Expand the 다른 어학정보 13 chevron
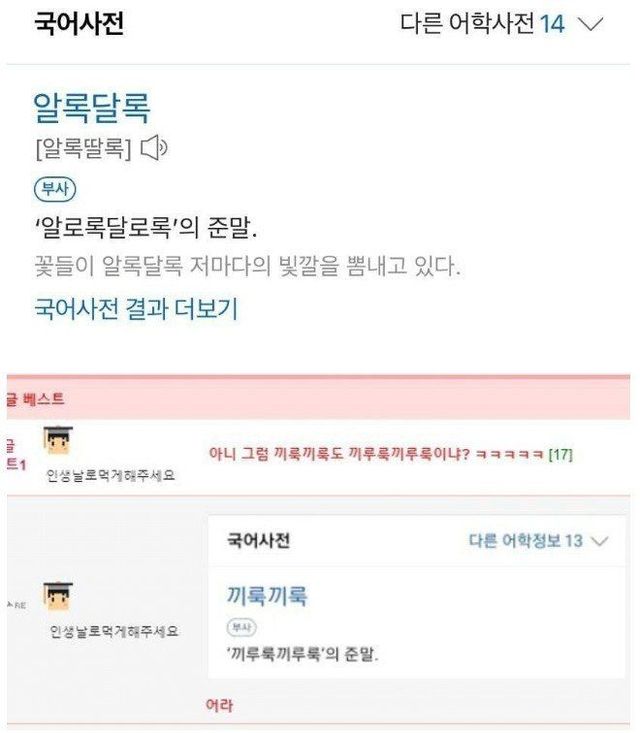 pyautogui.click(x=599, y=541)
